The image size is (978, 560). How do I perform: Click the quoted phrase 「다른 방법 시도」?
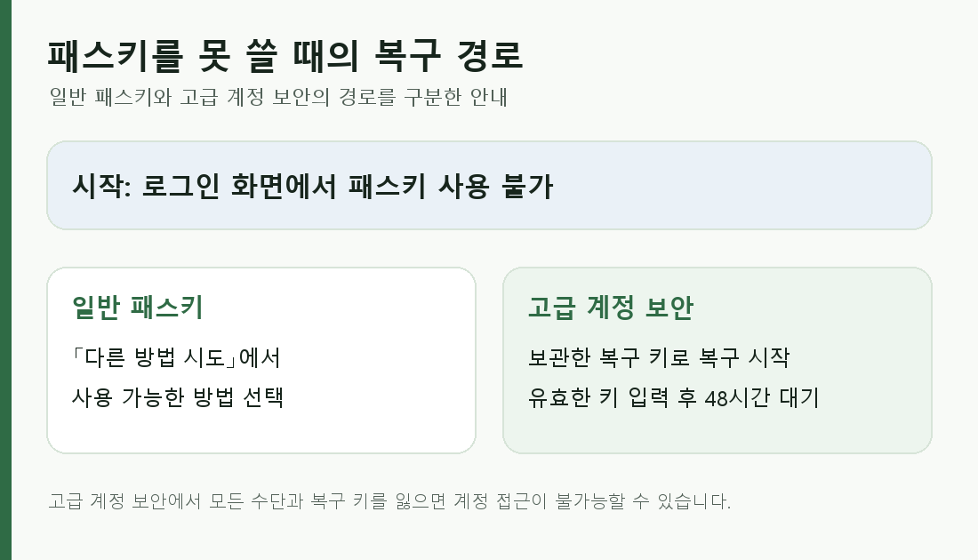[155, 357]
